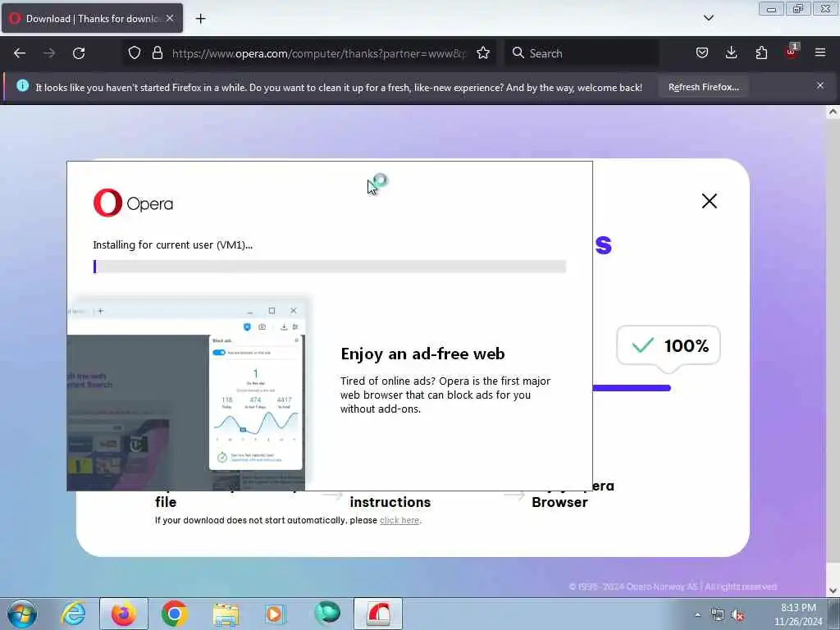
Task: Click the muted volume tray icon
Action: [x=737, y=615]
